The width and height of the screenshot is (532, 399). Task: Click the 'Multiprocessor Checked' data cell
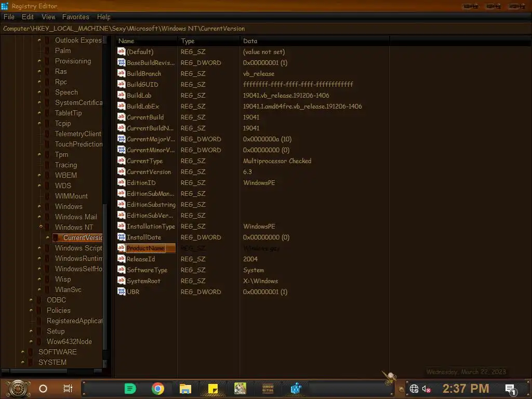[277, 161]
